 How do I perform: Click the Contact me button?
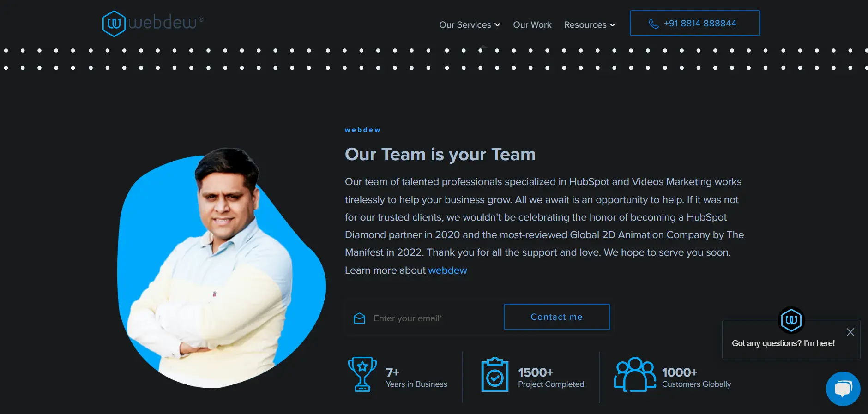[557, 317]
